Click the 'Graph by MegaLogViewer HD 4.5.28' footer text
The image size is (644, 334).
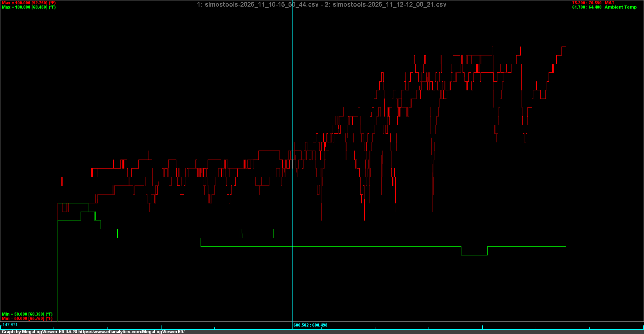click(39, 332)
